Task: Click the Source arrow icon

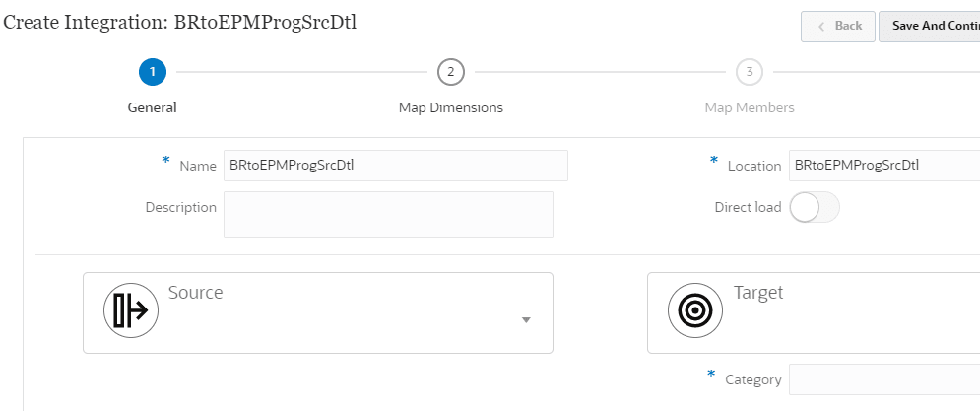Action: click(x=131, y=310)
